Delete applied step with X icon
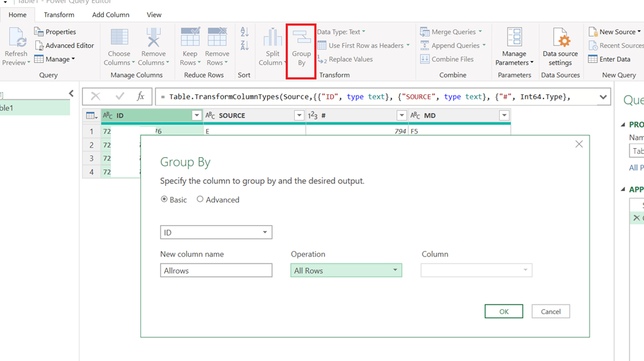644x361 pixels. click(636, 217)
